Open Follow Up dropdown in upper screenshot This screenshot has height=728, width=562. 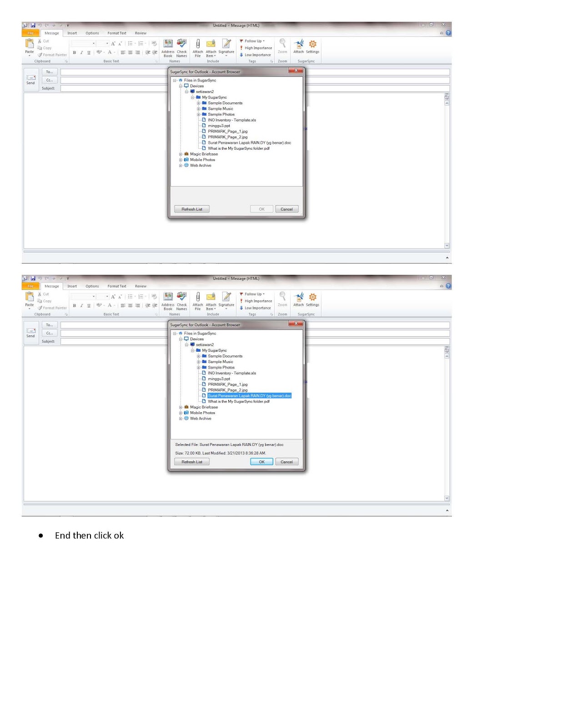pos(252,41)
